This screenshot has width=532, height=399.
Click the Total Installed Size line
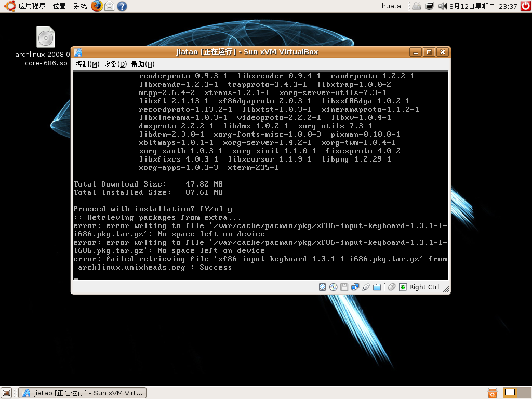point(148,192)
